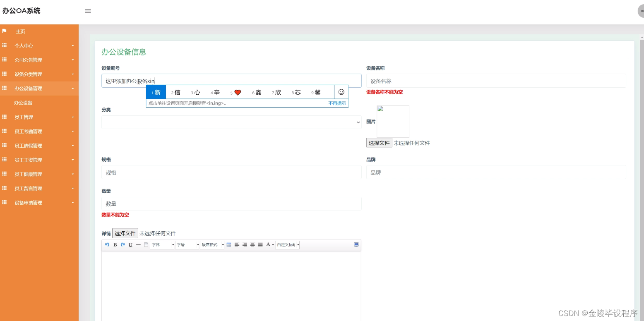Click 选择文件 to upload the 图片 image

click(379, 143)
